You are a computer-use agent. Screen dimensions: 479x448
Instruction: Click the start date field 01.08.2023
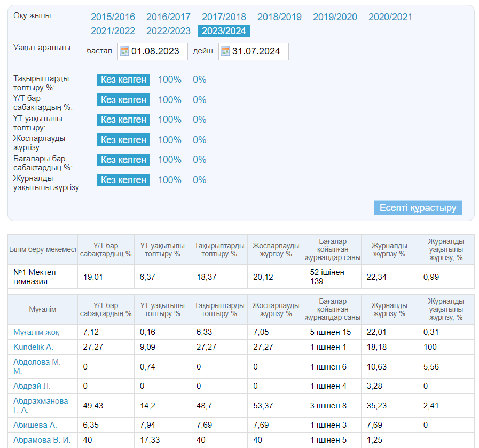[x=158, y=51]
